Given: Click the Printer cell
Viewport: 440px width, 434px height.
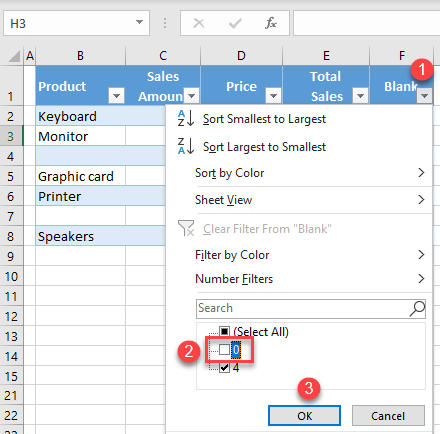Looking at the screenshot, I should click(x=80, y=196).
